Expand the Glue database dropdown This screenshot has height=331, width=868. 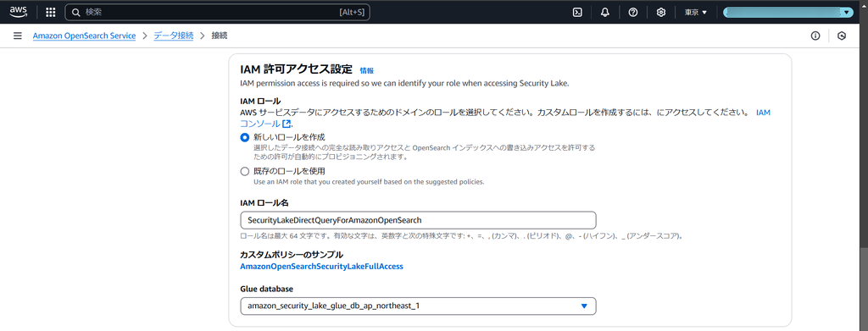click(x=418, y=306)
